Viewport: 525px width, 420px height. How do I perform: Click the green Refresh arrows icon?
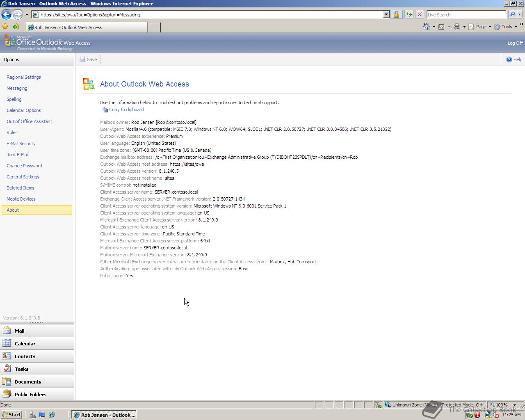pos(409,15)
